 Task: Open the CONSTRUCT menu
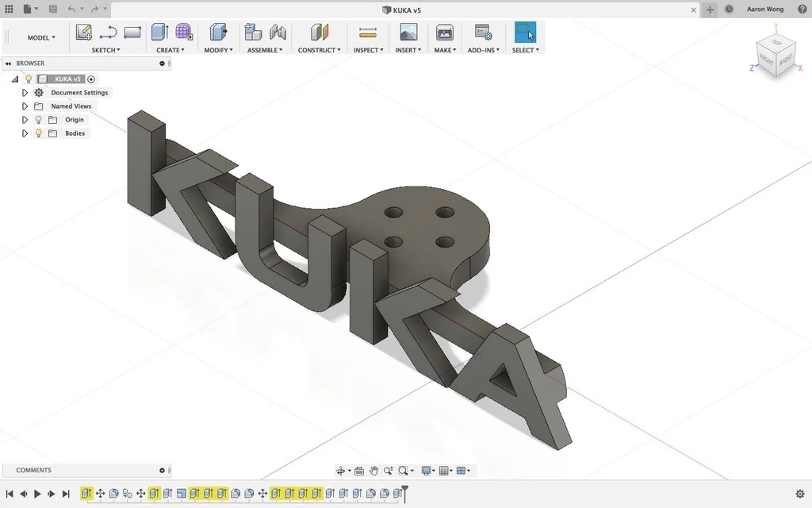tap(319, 50)
